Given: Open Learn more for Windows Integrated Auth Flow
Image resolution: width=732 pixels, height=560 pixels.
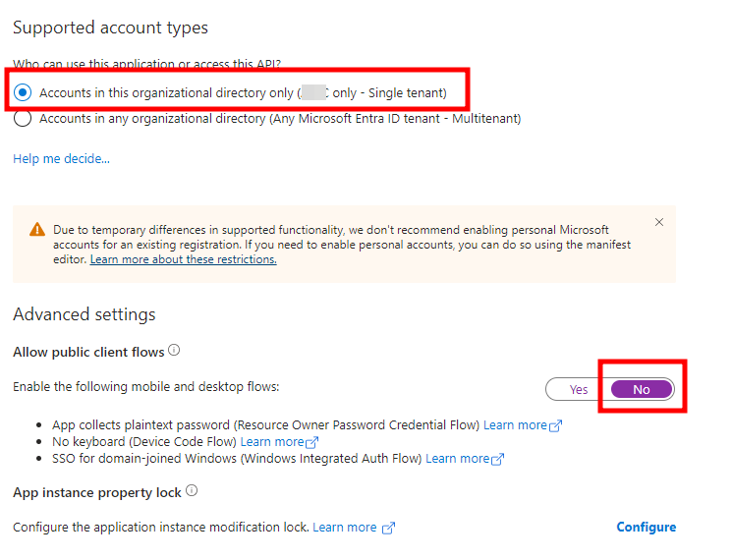Looking at the screenshot, I should (x=456, y=459).
